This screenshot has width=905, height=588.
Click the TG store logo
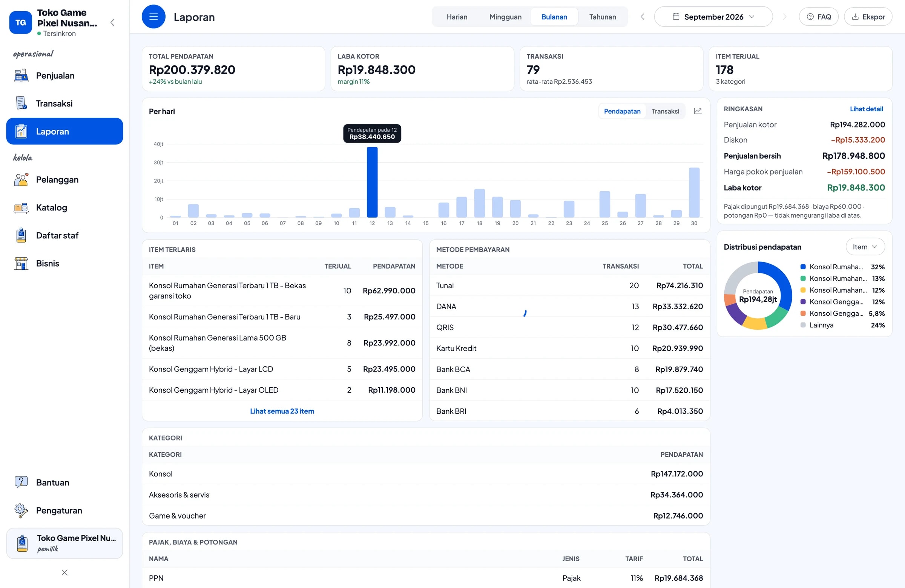tap(20, 22)
